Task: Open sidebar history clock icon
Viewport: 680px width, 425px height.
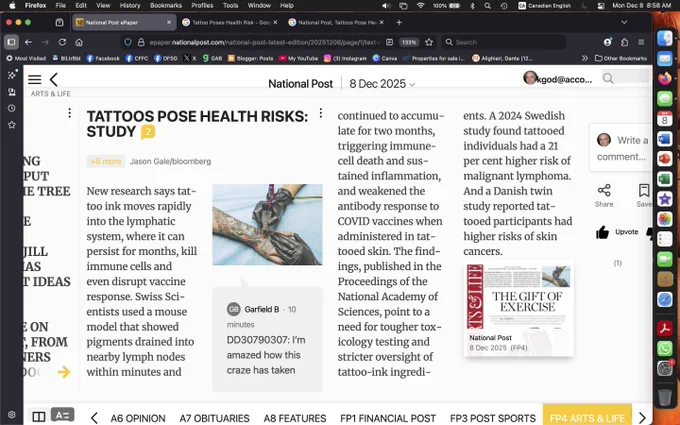Action: 12,108
